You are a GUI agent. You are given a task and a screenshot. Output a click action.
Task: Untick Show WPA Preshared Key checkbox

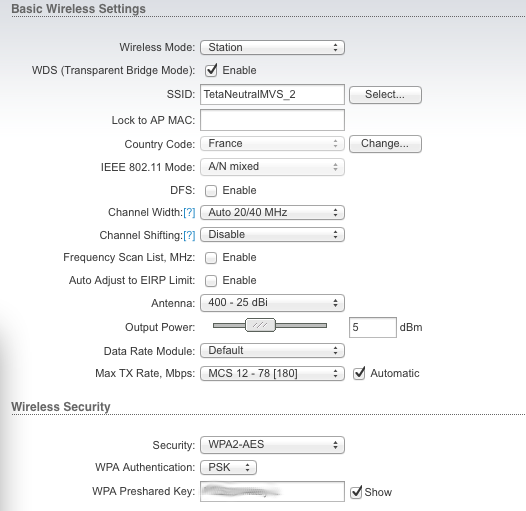click(356, 492)
